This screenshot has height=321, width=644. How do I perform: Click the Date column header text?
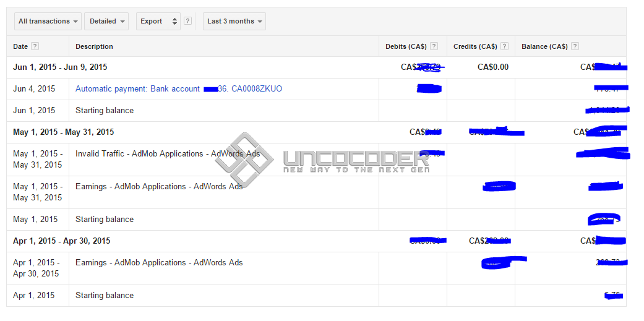pyautogui.click(x=20, y=46)
